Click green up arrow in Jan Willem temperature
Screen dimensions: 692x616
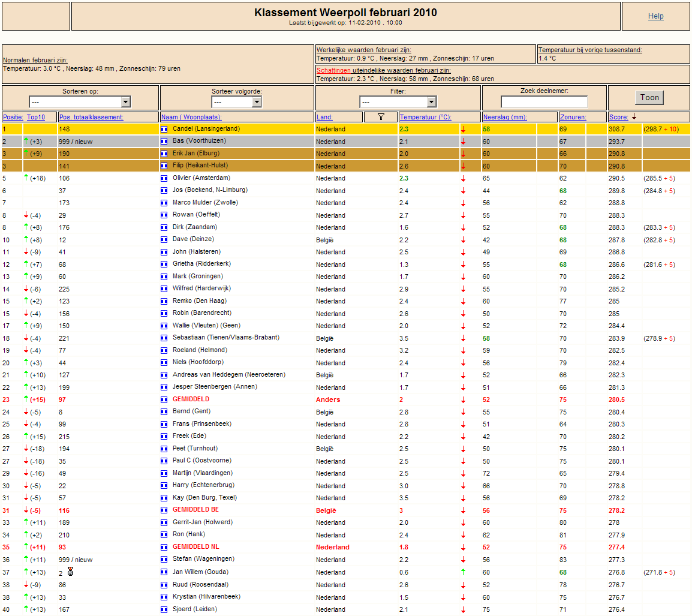pos(463,572)
